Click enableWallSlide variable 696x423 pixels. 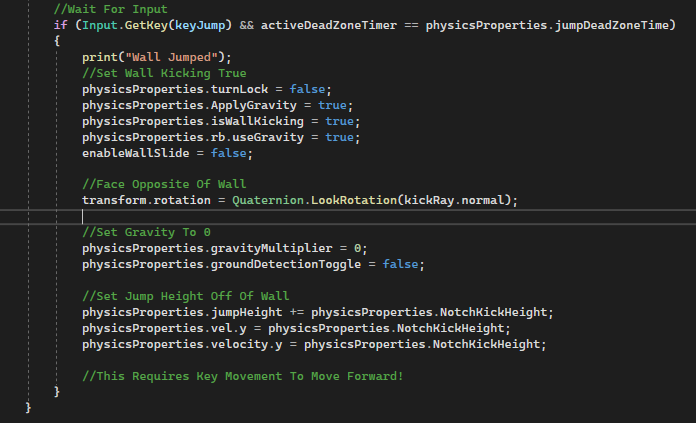tap(135, 153)
